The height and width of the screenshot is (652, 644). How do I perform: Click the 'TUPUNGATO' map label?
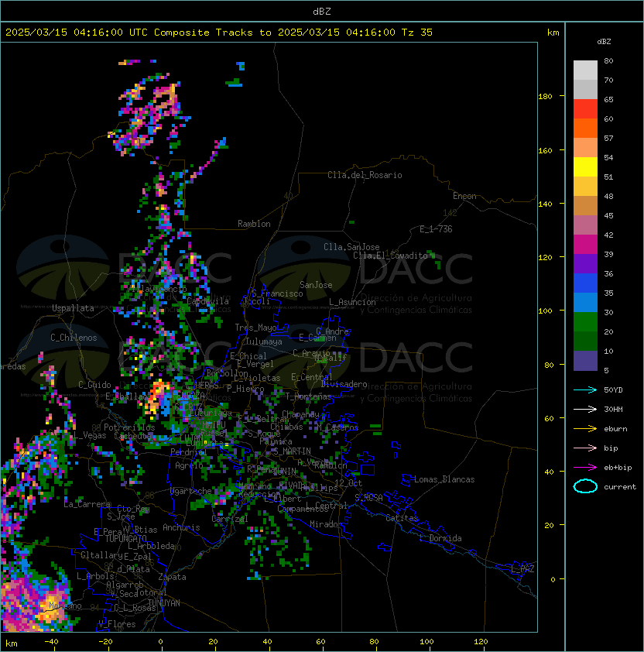click(x=125, y=538)
